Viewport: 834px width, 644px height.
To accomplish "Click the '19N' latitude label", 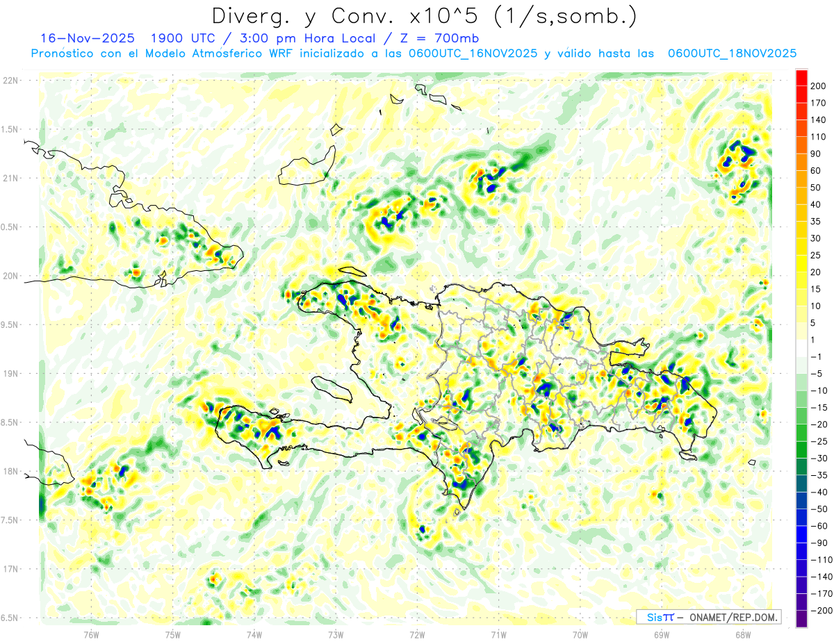I will pyautogui.click(x=11, y=373).
